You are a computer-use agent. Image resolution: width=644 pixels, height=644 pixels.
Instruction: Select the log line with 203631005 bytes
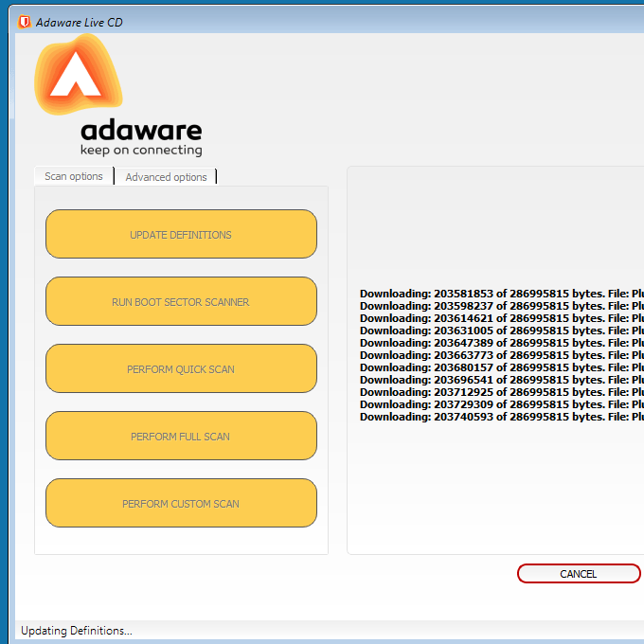[x=502, y=331]
